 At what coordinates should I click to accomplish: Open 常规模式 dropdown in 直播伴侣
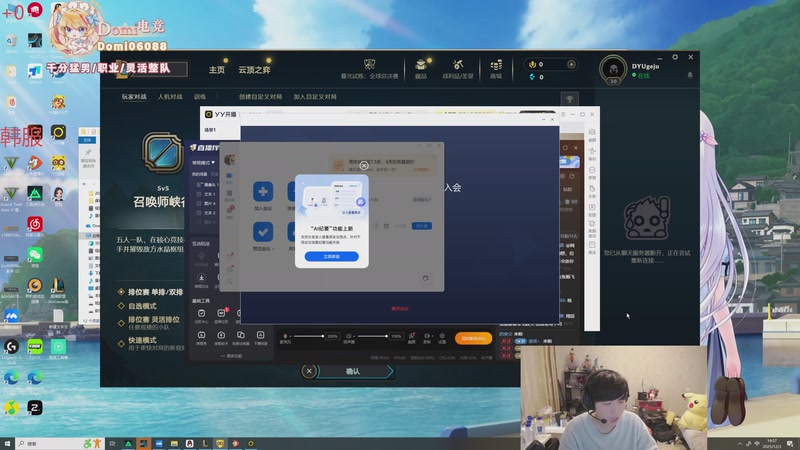[204, 162]
